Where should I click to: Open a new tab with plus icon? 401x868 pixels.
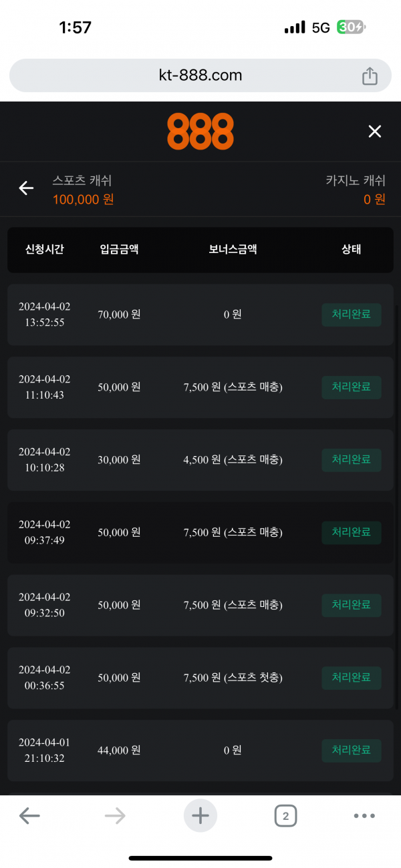[x=200, y=815]
